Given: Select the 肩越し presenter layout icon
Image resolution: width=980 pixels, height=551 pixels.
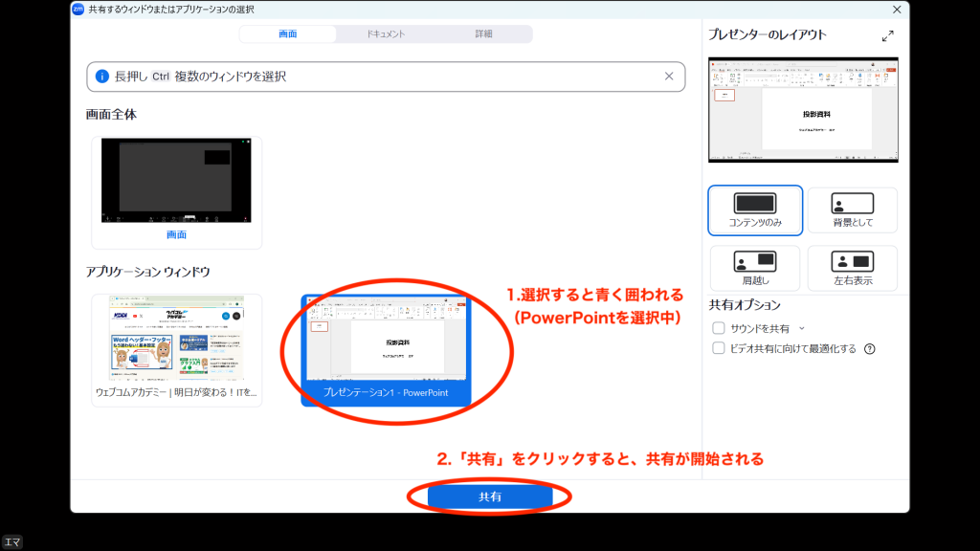Looking at the screenshot, I should [x=753, y=268].
